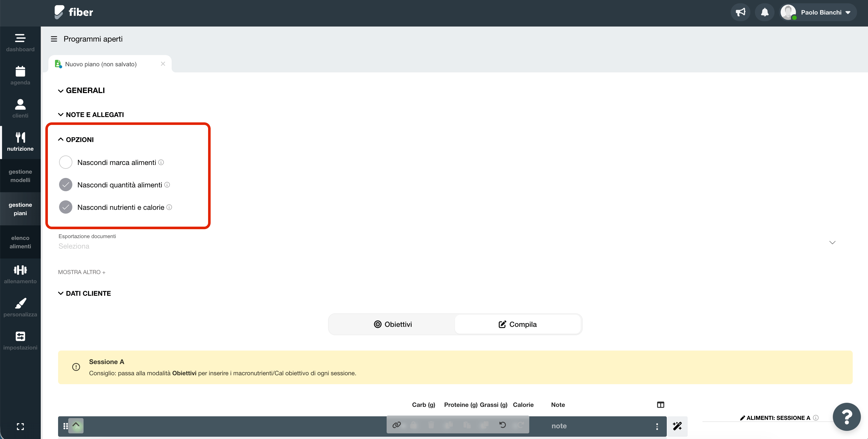The width and height of the screenshot is (868, 439).
Task: Click the lock icon in session toolbar
Action: 413,425
